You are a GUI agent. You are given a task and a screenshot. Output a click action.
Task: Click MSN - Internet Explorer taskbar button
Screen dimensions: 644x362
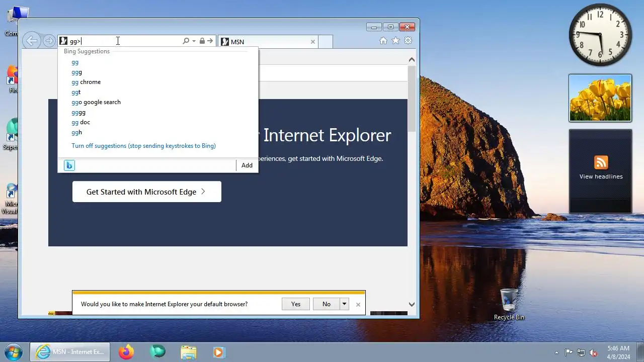click(x=70, y=352)
